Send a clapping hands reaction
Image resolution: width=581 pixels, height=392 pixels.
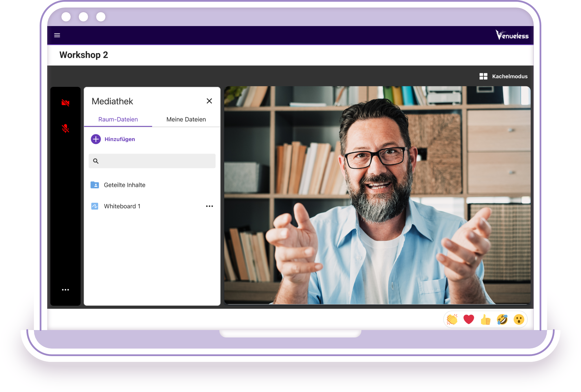coord(452,320)
